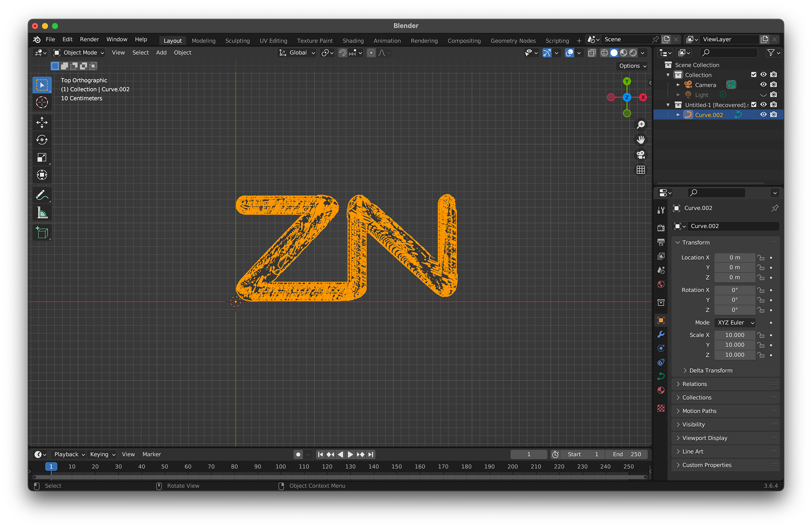
Task: Toggle proportional editing
Action: tap(371, 52)
